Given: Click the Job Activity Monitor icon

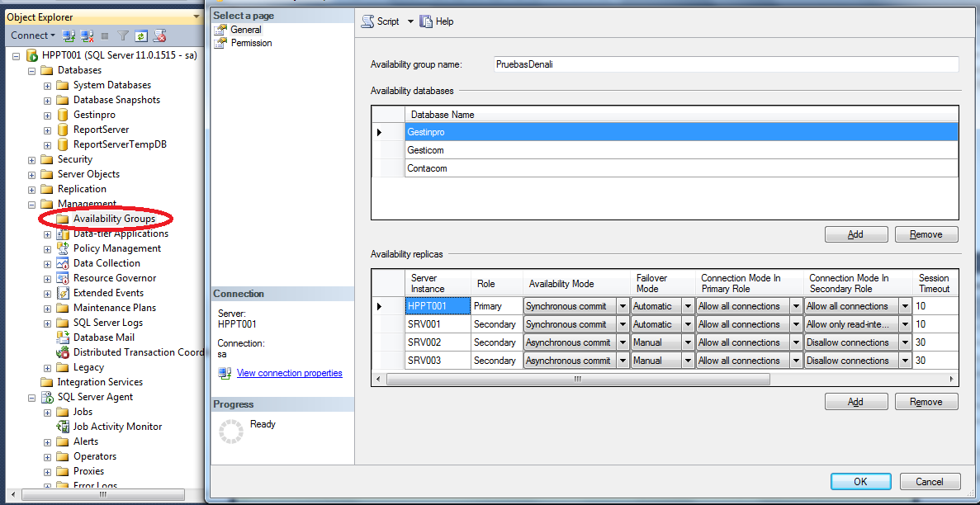Looking at the screenshot, I should (62, 427).
